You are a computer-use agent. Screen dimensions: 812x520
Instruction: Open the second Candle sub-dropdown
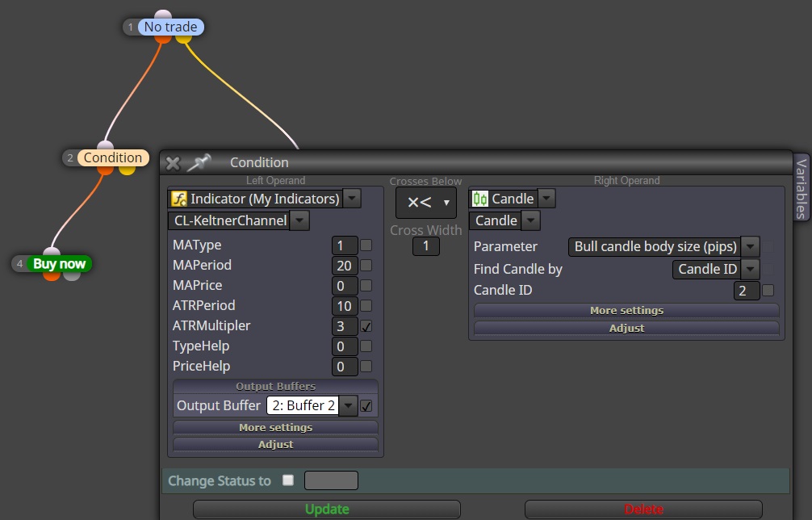click(x=530, y=220)
